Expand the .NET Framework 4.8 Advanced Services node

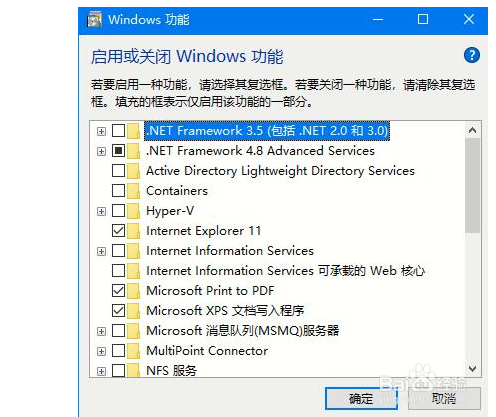point(101,151)
